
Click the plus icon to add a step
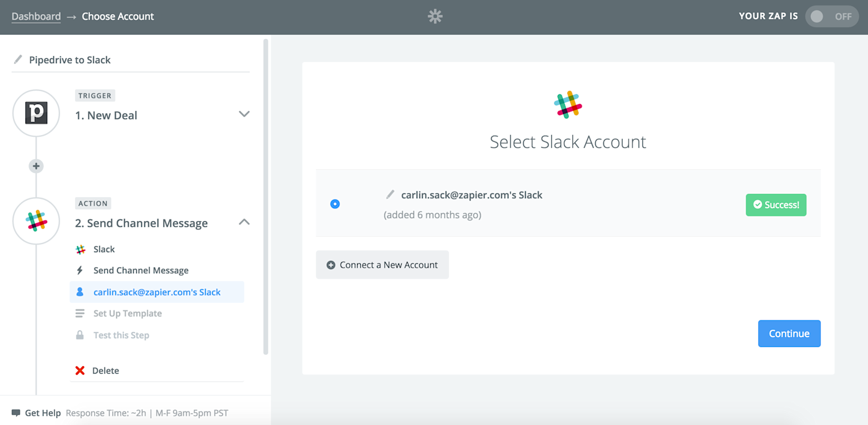click(37, 166)
